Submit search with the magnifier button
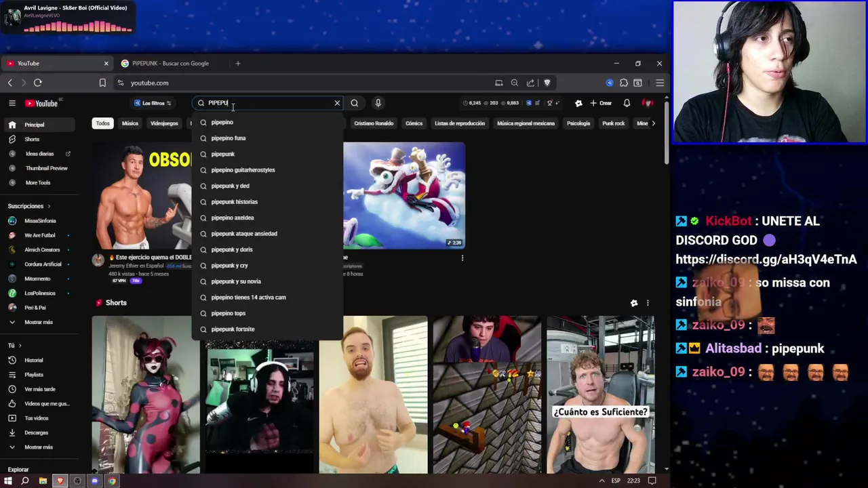 (354, 103)
